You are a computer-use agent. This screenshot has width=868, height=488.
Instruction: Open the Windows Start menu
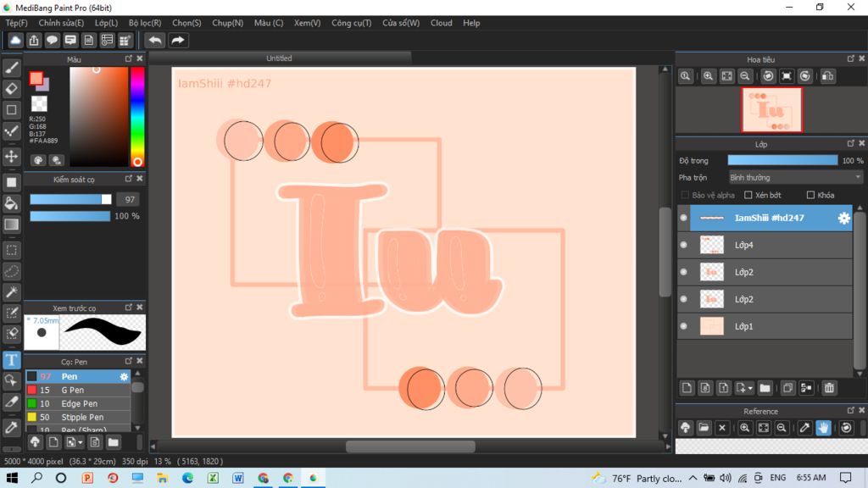12,478
